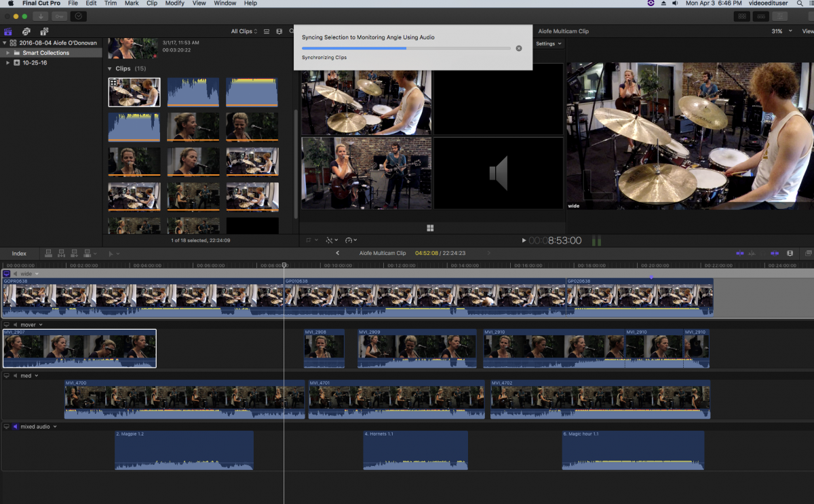Open the Background Tasks checkmark button
Viewport: 814px width, 504px height.
click(x=79, y=16)
